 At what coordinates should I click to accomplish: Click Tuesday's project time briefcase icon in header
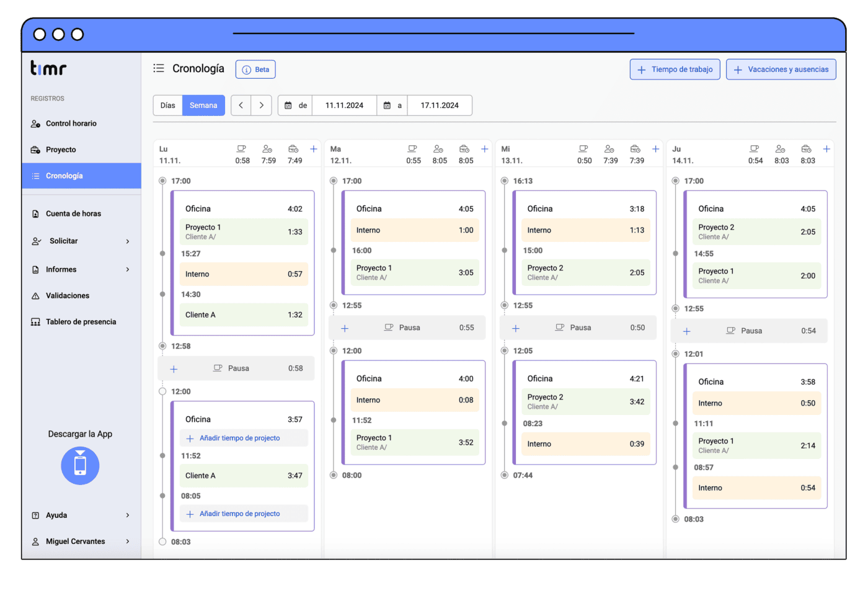pyautogui.click(x=464, y=149)
